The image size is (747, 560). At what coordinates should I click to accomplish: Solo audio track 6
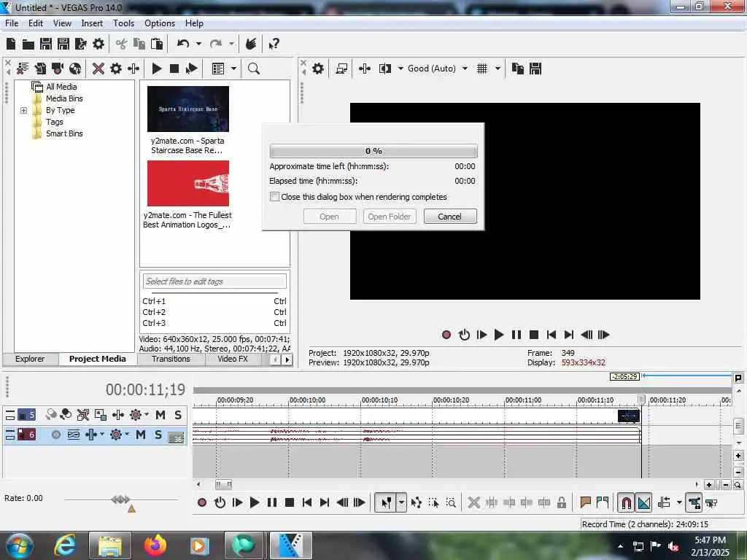158,435
